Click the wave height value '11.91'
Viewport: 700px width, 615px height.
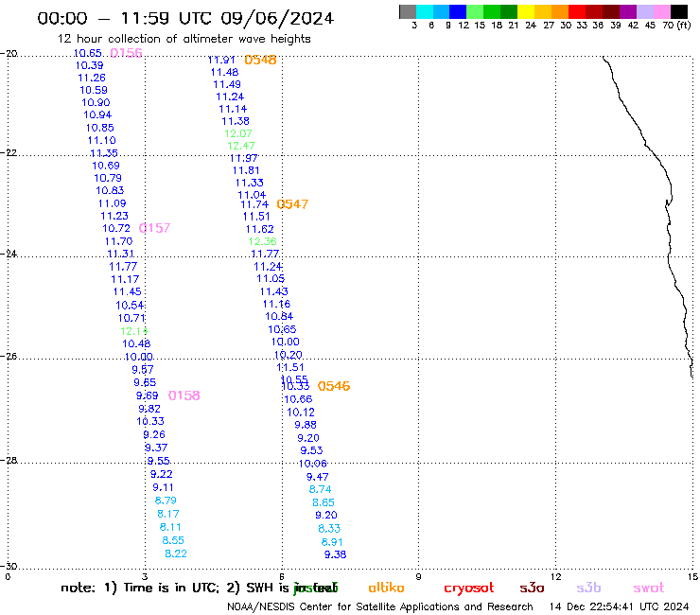click(x=221, y=60)
